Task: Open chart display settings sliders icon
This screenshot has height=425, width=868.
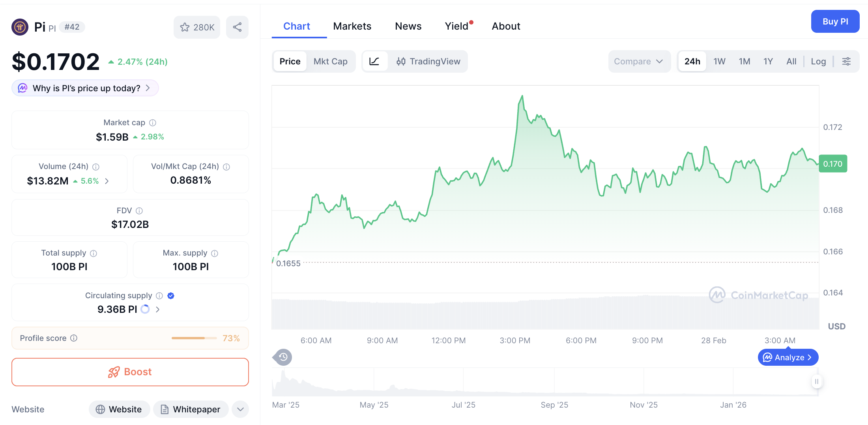Action: 847,61
